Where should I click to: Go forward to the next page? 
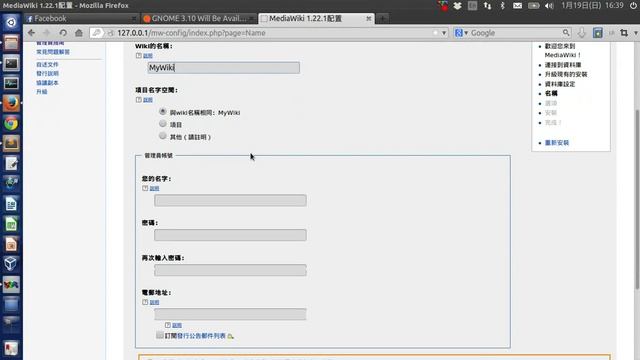47,33
